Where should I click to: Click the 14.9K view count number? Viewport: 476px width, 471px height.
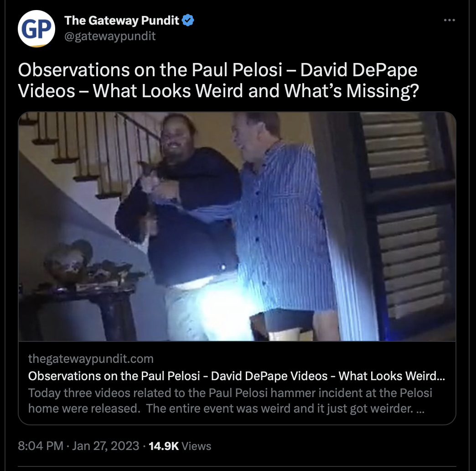pyautogui.click(x=164, y=446)
